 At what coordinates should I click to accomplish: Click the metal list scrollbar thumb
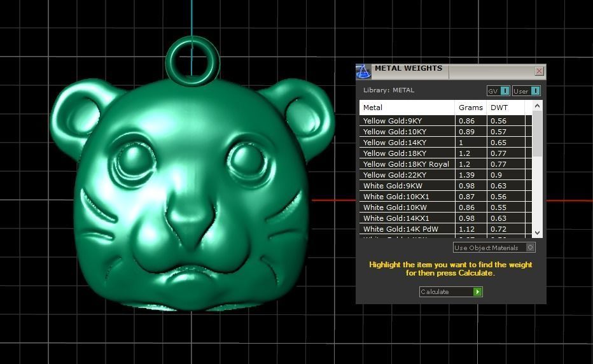coord(538,134)
